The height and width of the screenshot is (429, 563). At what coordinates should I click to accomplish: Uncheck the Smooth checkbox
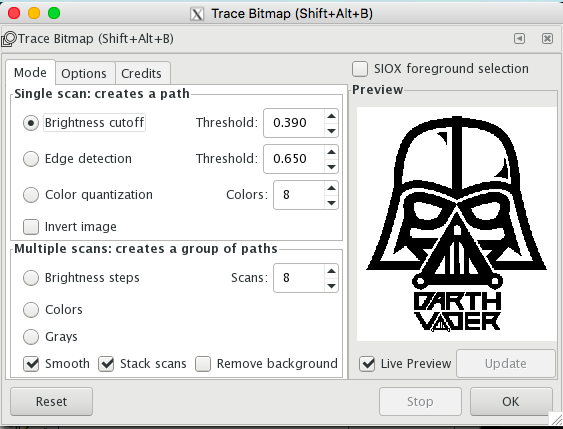click(31, 364)
